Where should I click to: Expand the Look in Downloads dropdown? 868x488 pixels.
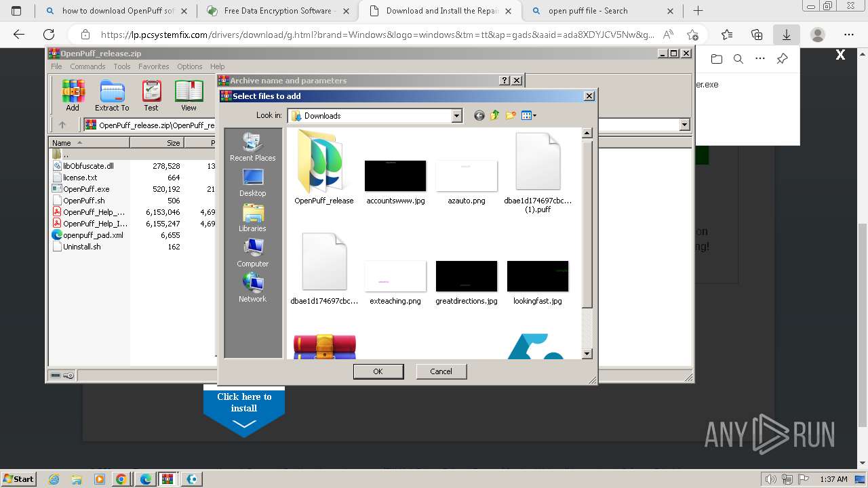click(456, 116)
